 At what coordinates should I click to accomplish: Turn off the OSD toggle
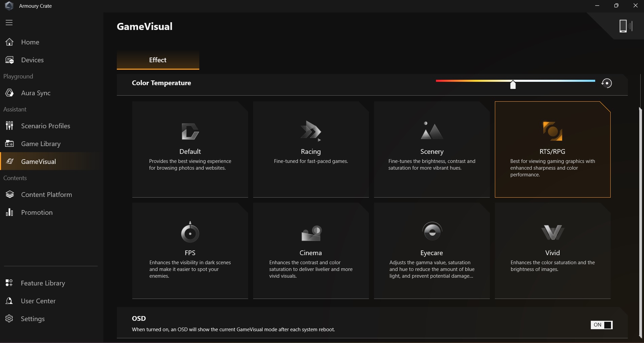[x=602, y=325]
